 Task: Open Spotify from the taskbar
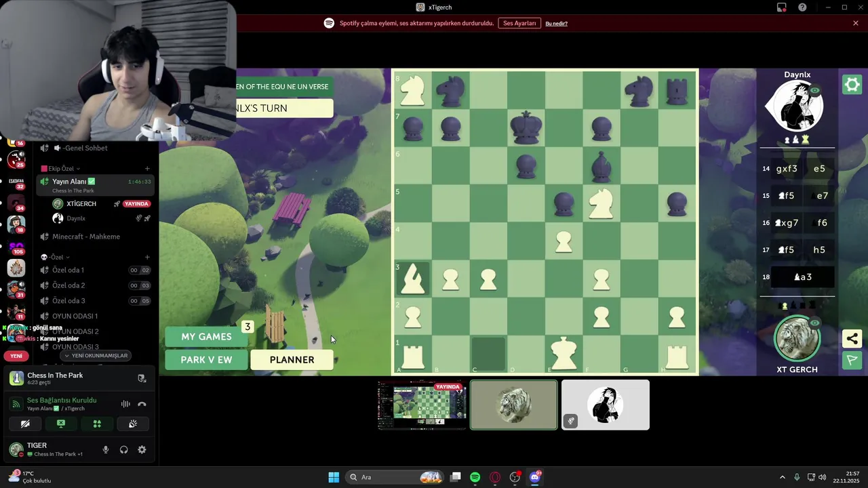(475, 477)
